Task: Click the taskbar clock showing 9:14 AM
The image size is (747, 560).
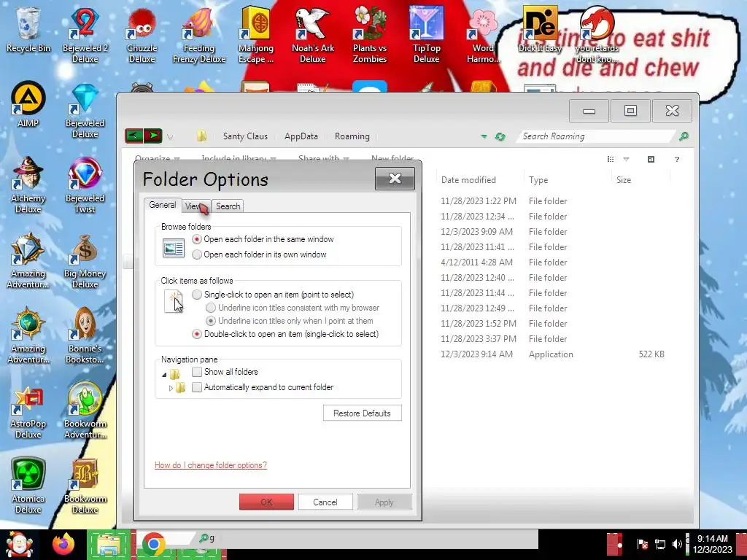Action: [712, 544]
